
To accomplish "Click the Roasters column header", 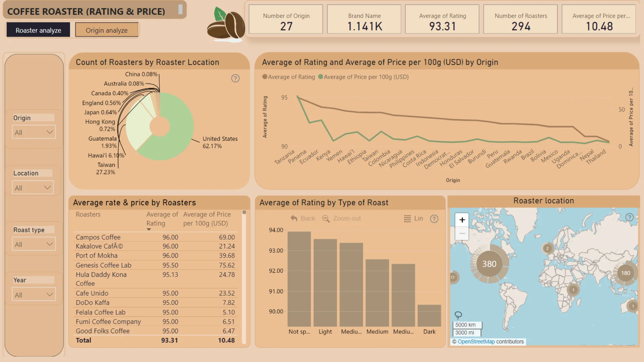I will (x=88, y=215).
